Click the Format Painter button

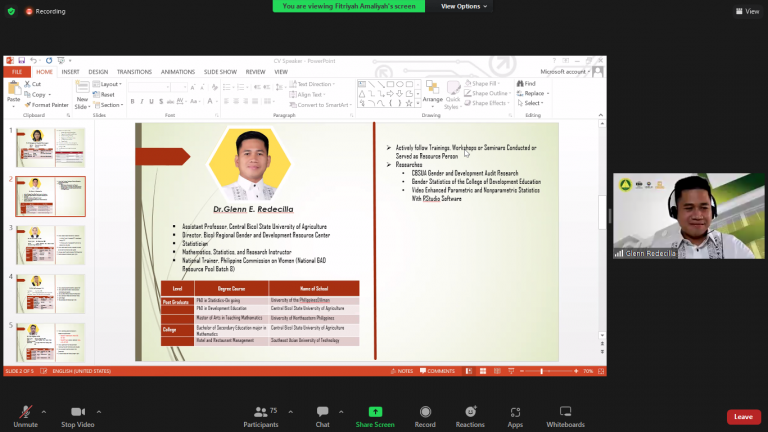pos(47,104)
